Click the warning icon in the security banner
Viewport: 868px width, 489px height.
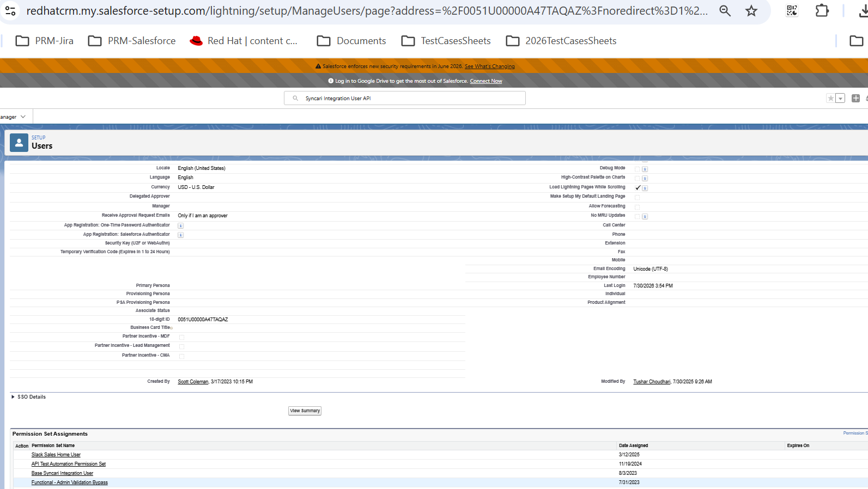point(318,66)
